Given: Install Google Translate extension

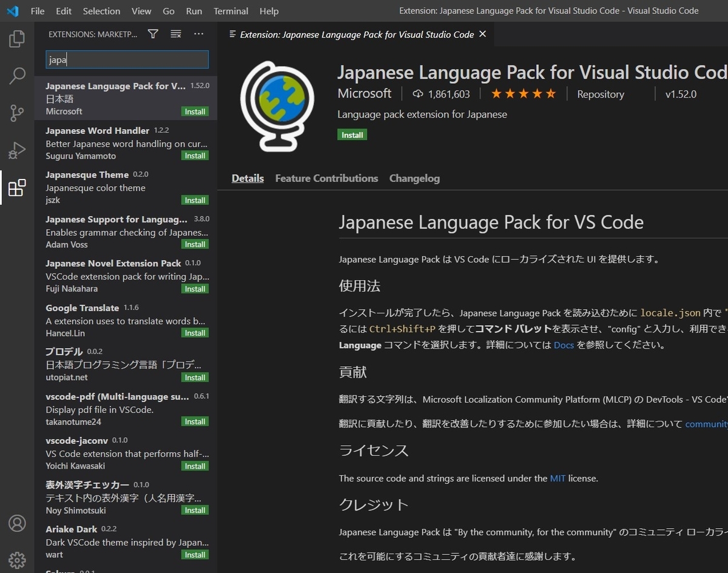Looking at the screenshot, I should [x=195, y=333].
